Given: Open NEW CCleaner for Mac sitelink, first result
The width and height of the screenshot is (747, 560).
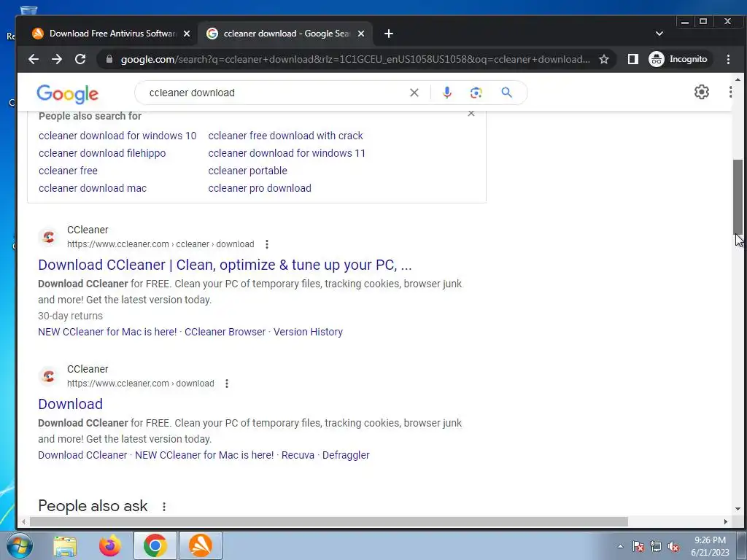Looking at the screenshot, I should (107, 332).
